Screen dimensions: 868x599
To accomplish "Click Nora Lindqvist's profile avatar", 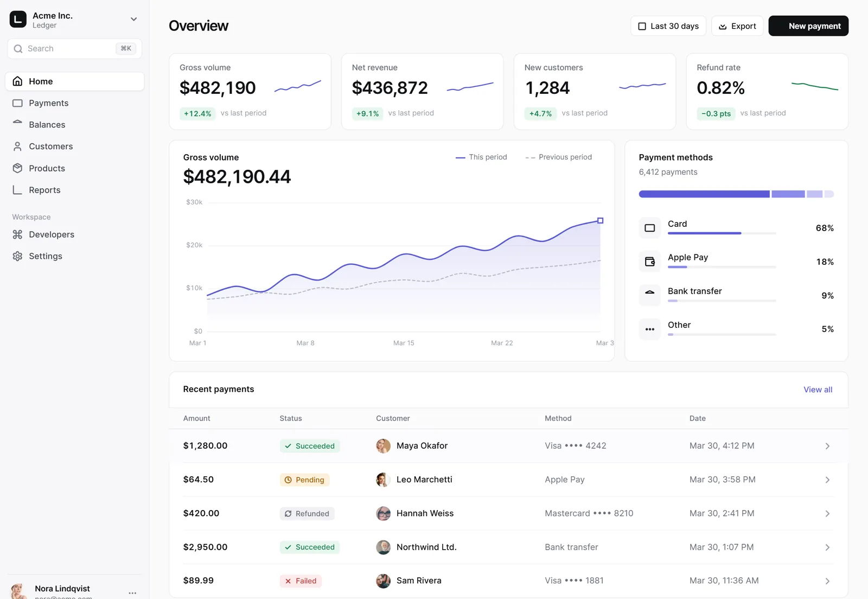I will 18,591.
